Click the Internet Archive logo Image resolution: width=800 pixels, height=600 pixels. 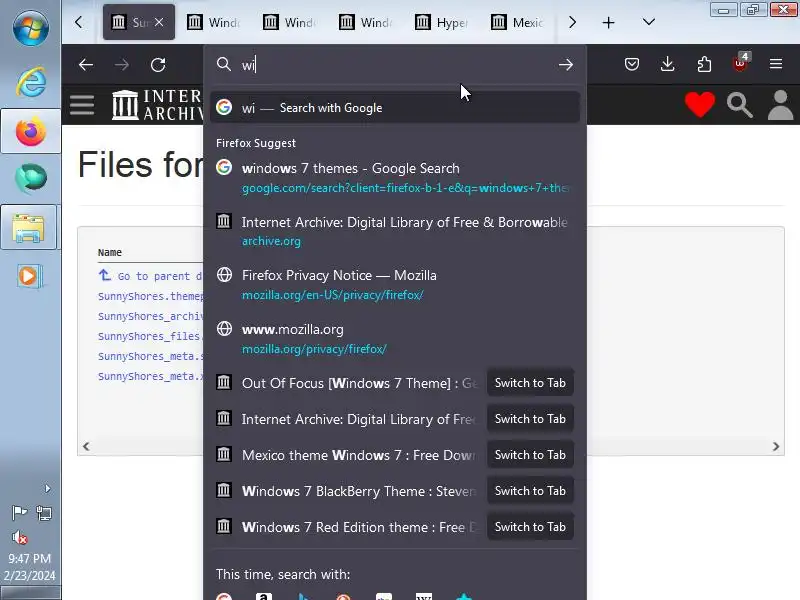(157, 105)
